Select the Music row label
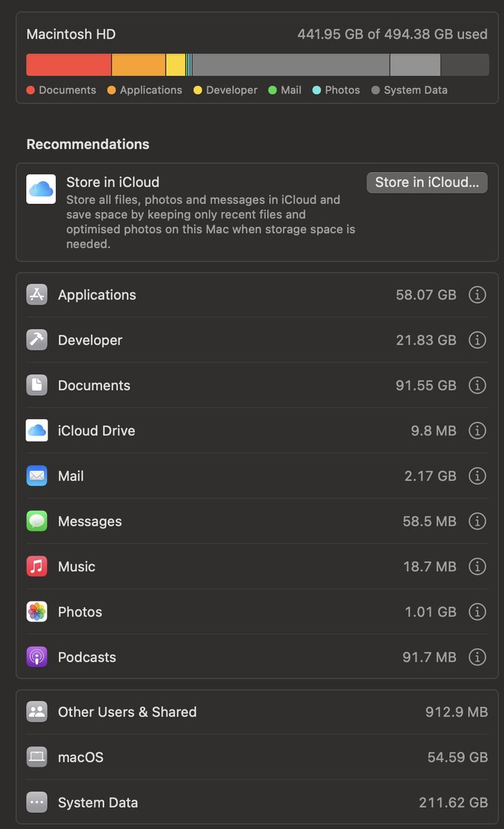 pyautogui.click(x=77, y=566)
